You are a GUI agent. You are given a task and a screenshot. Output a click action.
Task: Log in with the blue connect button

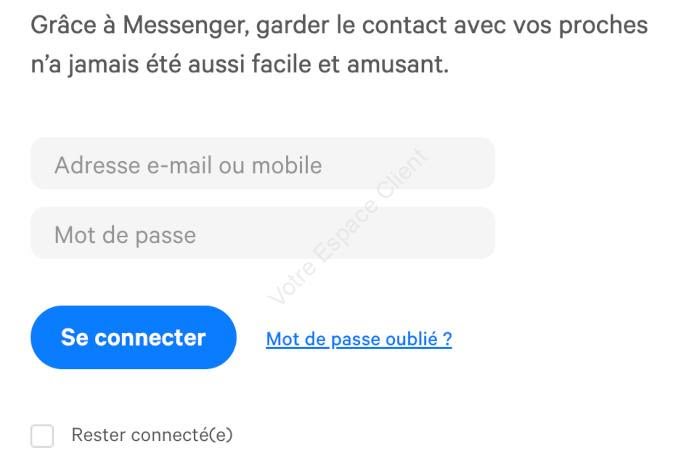click(x=133, y=337)
